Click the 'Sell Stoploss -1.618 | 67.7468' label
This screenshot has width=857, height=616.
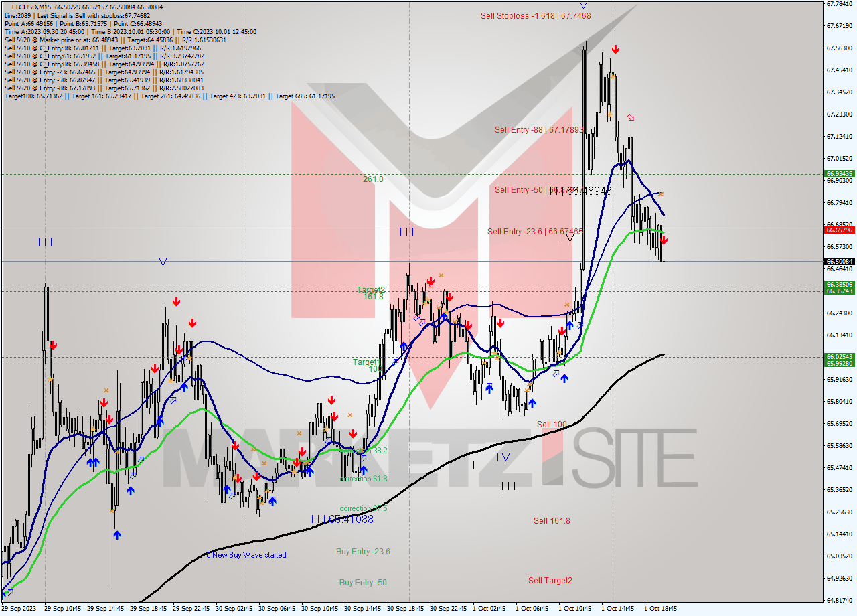coord(536,15)
